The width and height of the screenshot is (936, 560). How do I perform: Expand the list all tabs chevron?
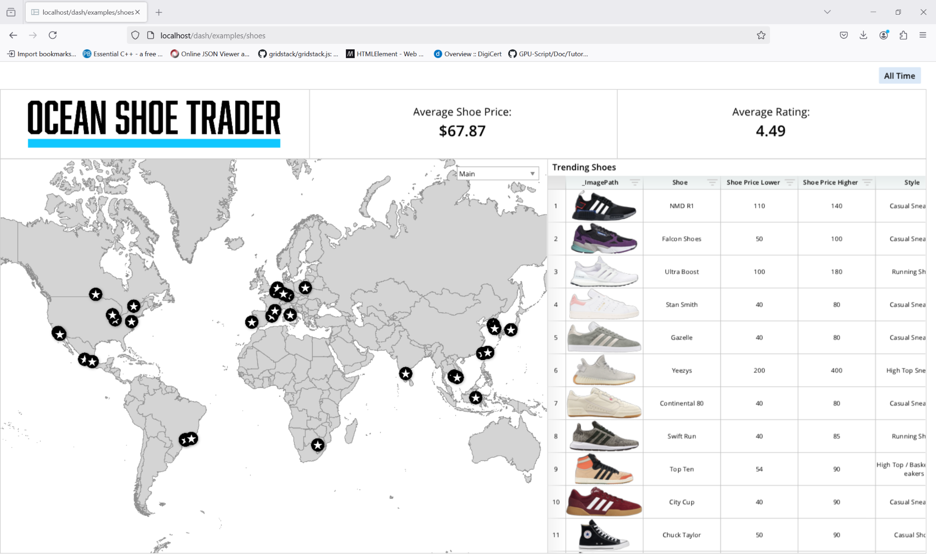[x=827, y=12]
